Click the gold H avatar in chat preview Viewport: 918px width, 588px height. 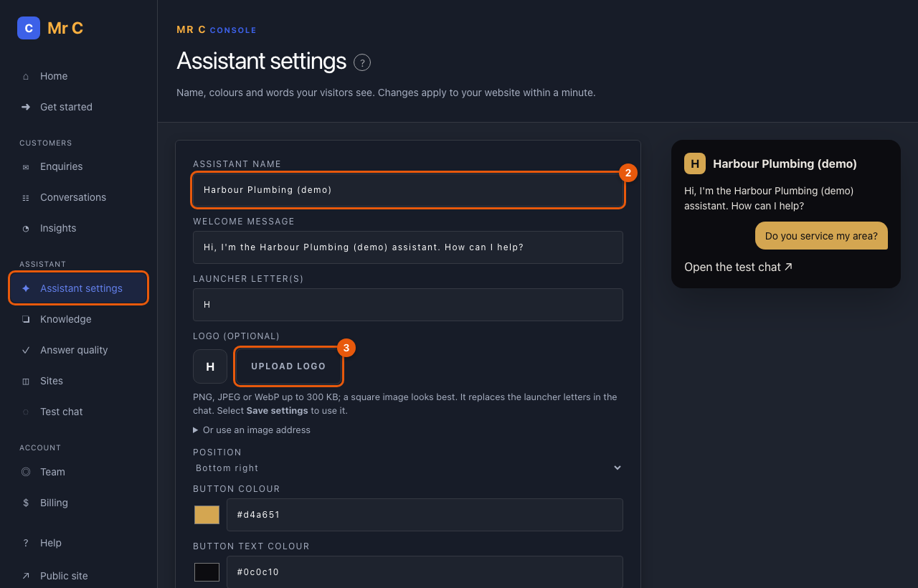[695, 163]
